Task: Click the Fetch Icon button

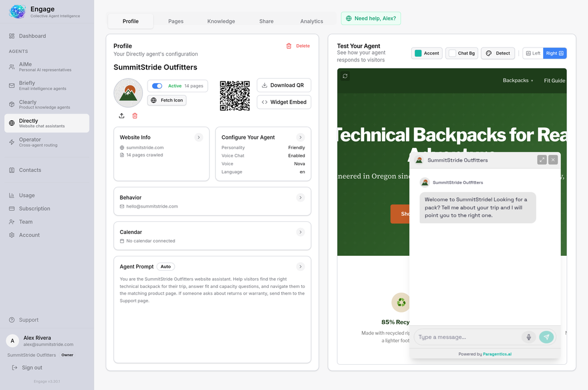Action: pos(167,100)
